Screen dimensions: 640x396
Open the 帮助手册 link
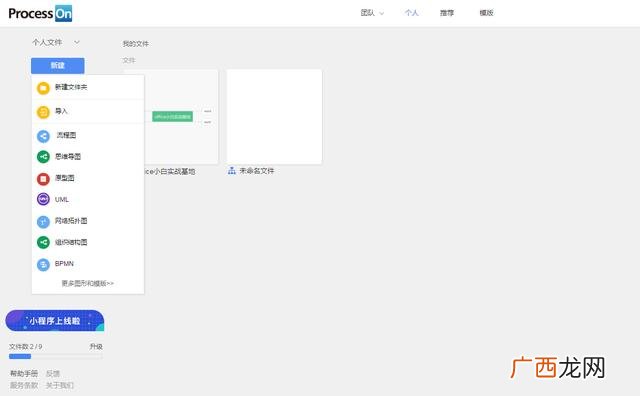pos(24,374)
